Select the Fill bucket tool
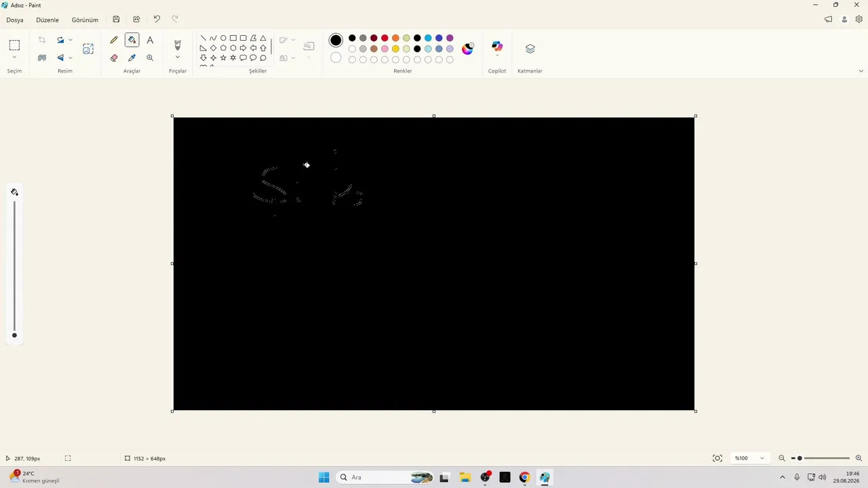This screenshot has width=868, height=488. (x=132, y=40)
